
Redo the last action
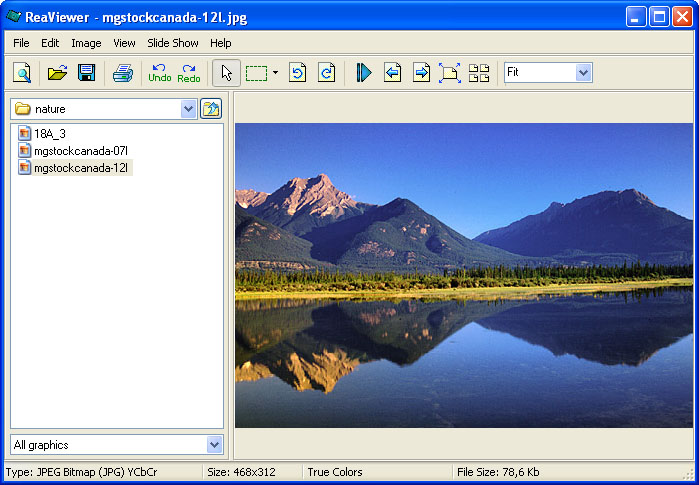click(189, 73)
